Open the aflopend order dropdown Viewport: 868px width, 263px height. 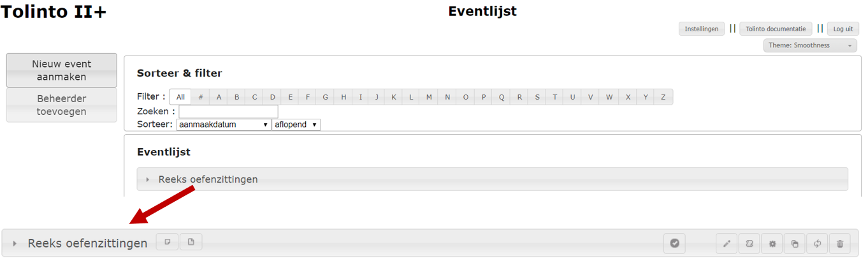[x=296, y=124]
